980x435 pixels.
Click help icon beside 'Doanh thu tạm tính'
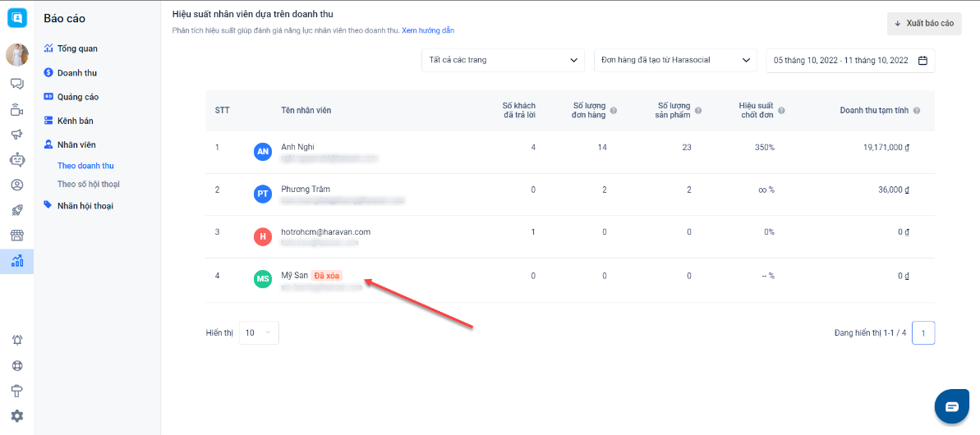click(x=916, y=111)
